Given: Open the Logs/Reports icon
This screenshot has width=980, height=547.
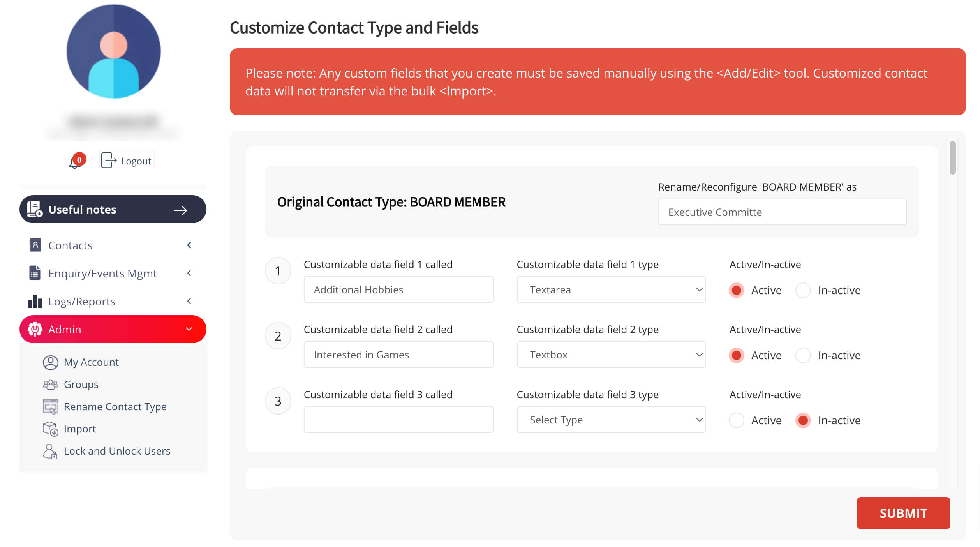Looking at the screenshot, I should pyautogui.click(x=34, y=301).
